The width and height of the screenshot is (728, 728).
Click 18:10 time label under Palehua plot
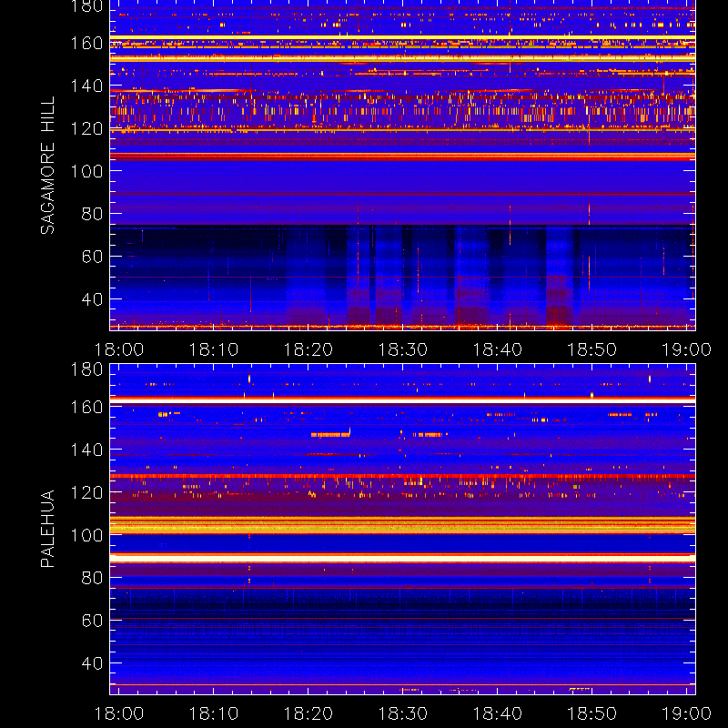coord(214,713)
